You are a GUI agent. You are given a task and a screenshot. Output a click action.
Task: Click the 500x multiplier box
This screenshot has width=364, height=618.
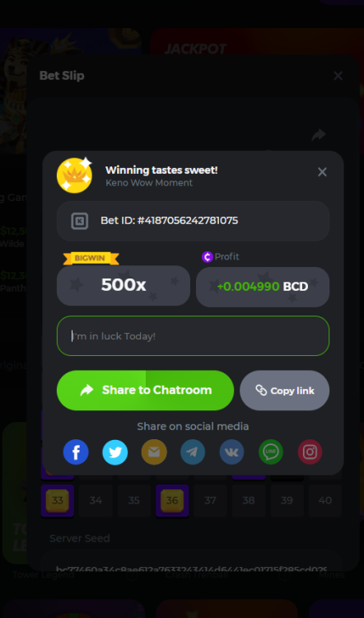tap(124, 285)
